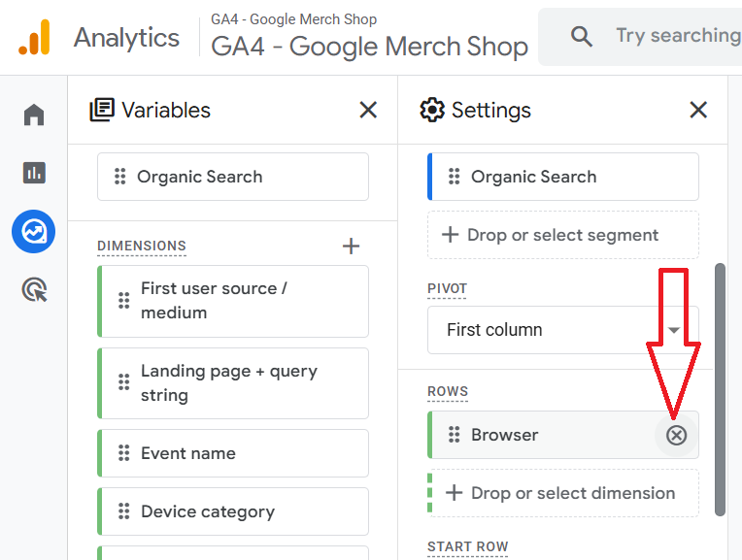Remove the Browser row dimension
Viewport: 742px width, 560px height.
677,435
